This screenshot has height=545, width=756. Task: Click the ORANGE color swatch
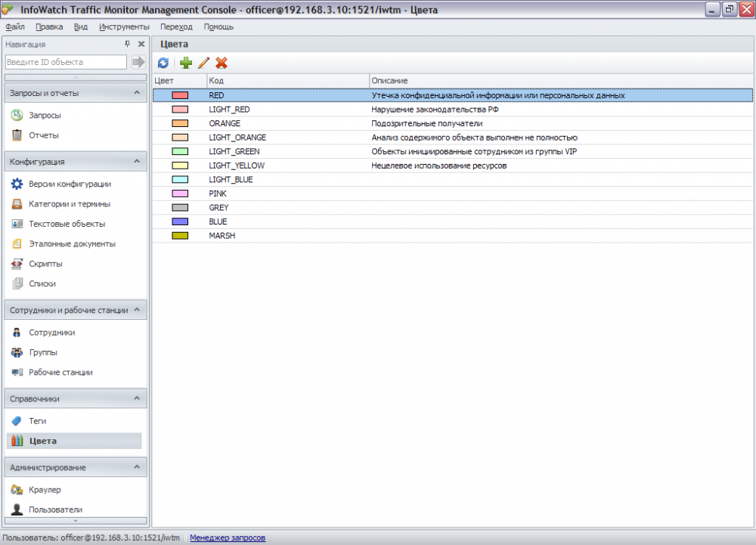180,123
